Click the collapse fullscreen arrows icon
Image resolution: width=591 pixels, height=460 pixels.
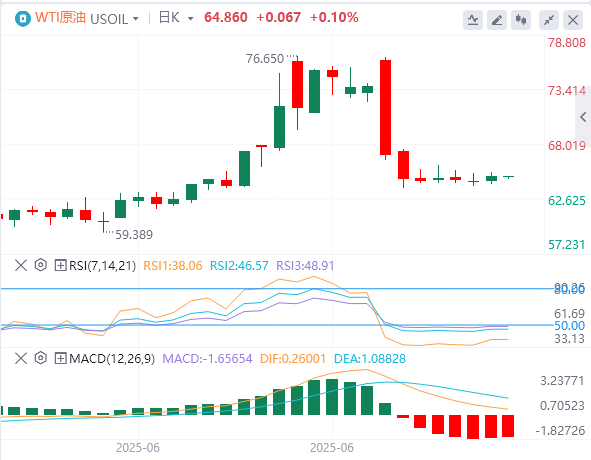tap(549, 20)
